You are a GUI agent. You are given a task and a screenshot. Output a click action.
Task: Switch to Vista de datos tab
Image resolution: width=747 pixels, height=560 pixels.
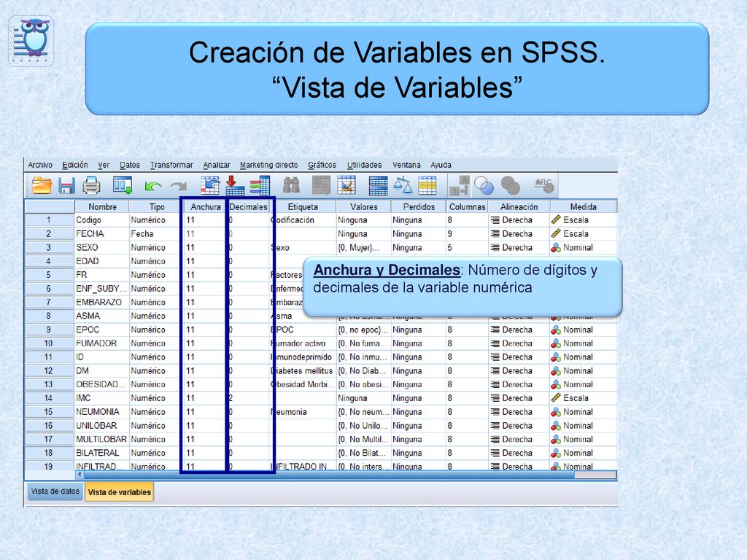click(x=55, y=491)
